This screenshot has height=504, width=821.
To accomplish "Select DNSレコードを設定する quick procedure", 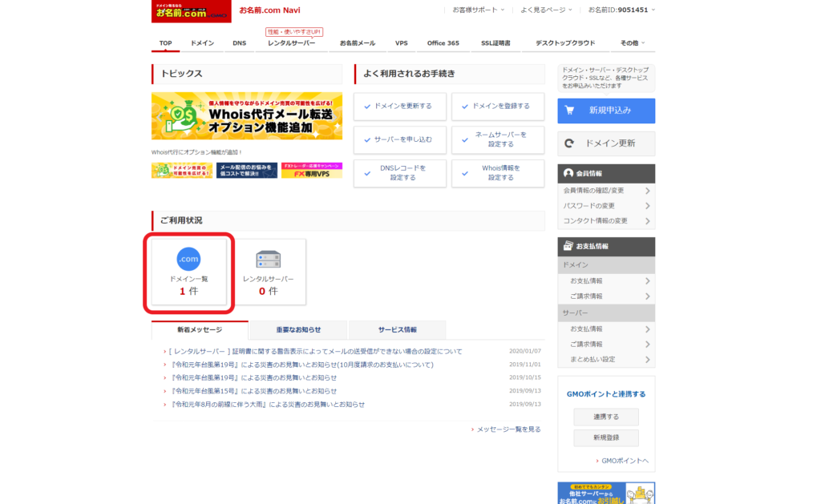I will pos(399,173).
